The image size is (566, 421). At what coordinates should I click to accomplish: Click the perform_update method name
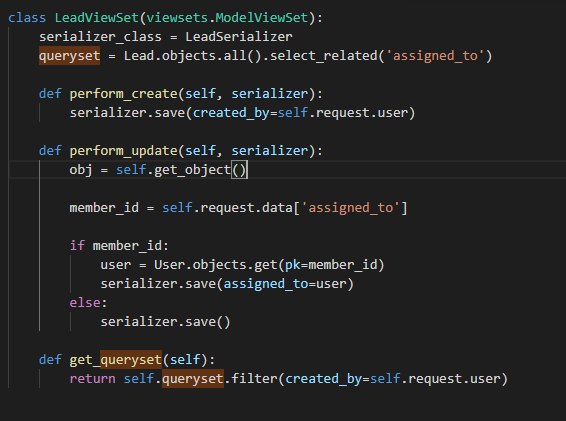click(x=123, y=151)
